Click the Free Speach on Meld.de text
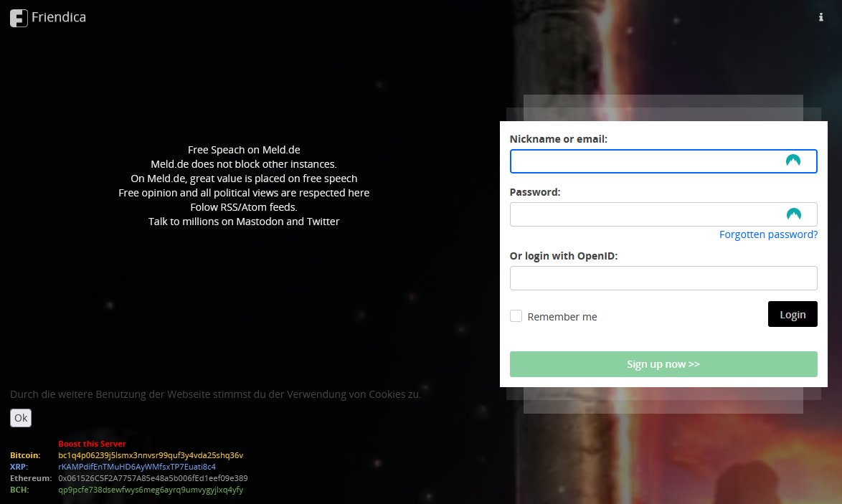This screenshot has height=504, width=842. point(244,150)
